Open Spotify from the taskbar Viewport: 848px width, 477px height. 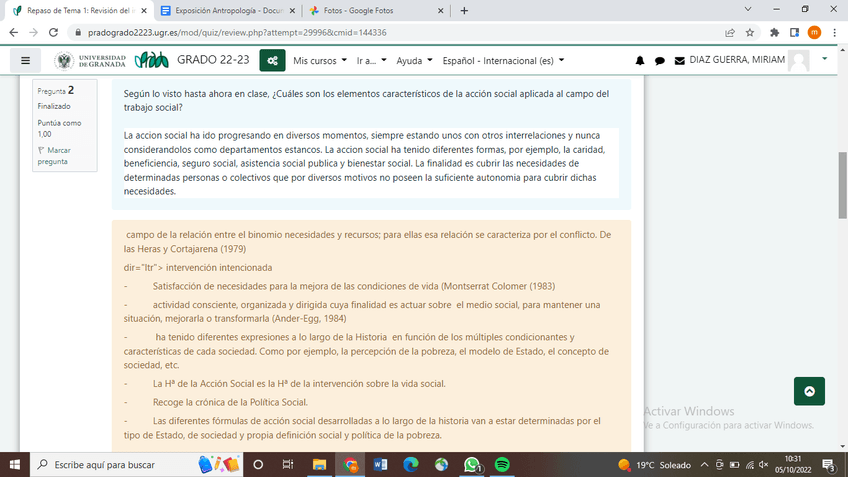pos(502,465)
